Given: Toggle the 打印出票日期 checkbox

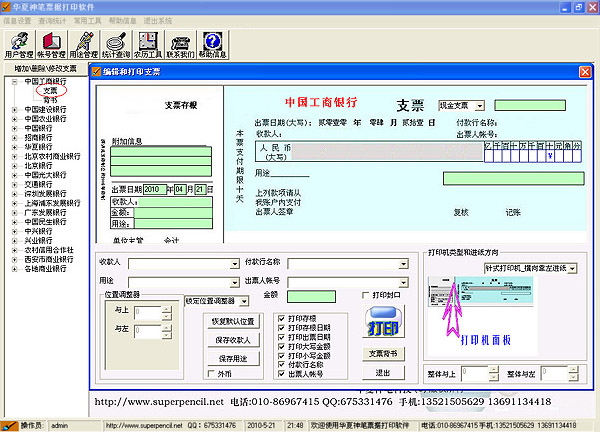Looking at the screenshot, I should 281,337.
